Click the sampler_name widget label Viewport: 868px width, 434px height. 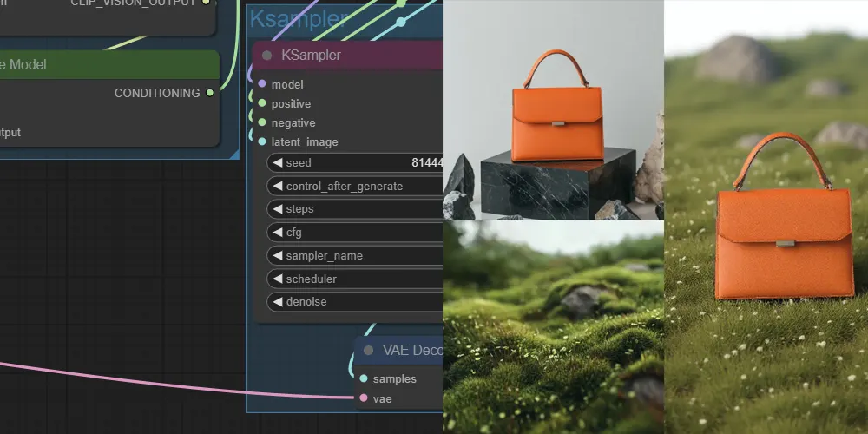(x=325, y=256)
